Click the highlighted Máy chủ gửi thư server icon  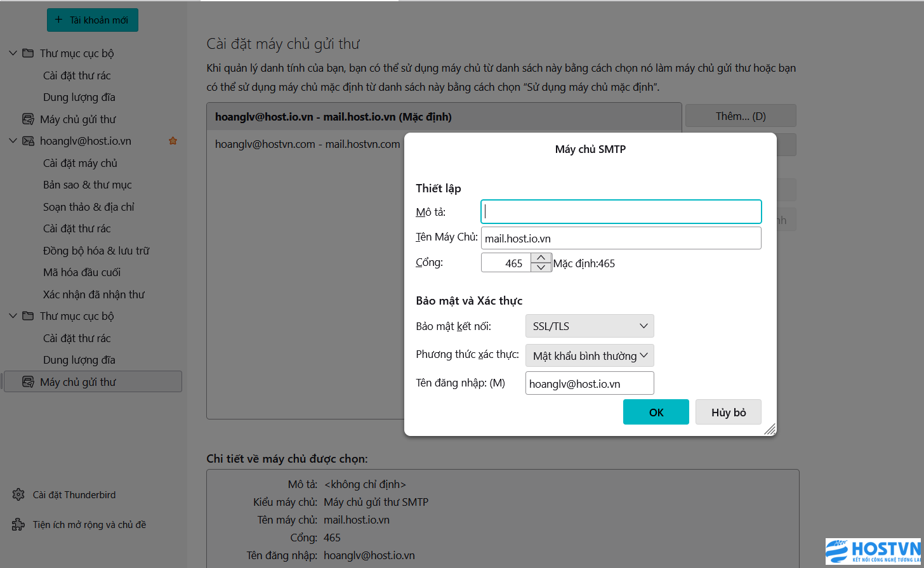[x=28, y=382]
